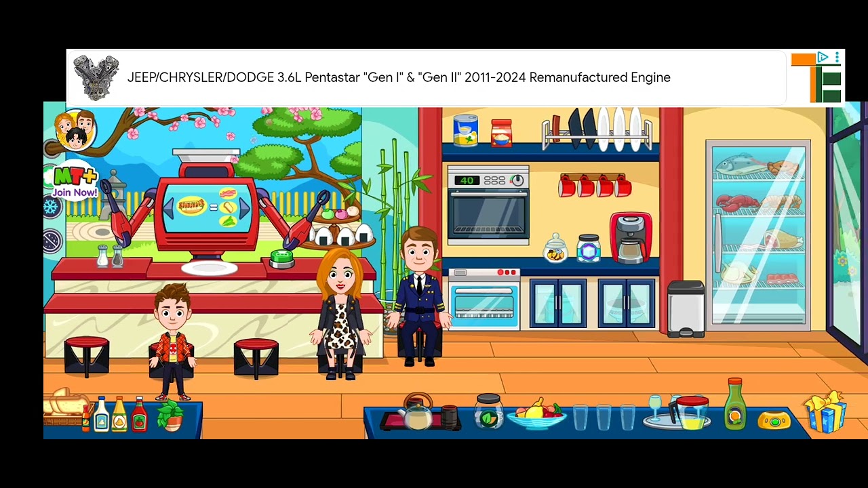Pick the yellow mustard bottle
The width and height of the screenshot is (868, 488).
point(119,415)
